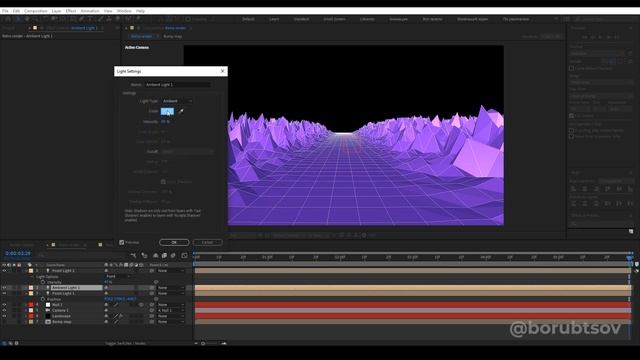Viewport: 640px width, 360px height.
Task: Select the Standard workspace
Action: [301, 19]
